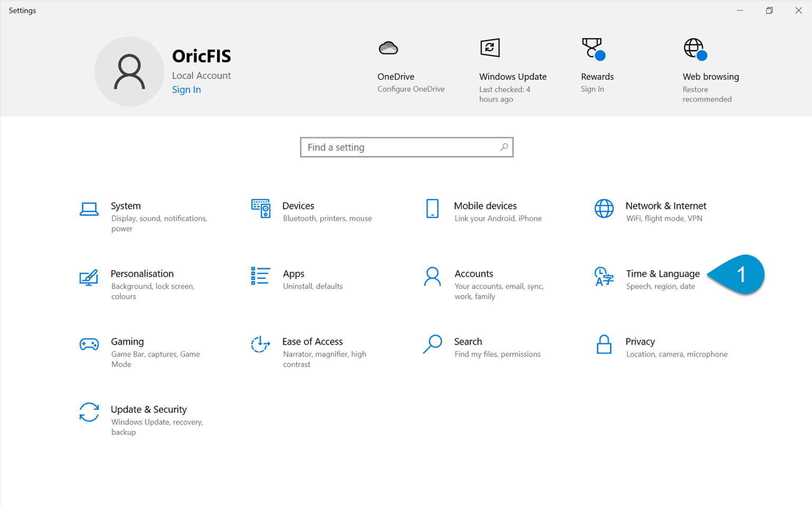This screenshot has height=507, width=812.
Task: Click the Rewards header label
Action: pyautogui.click(x=597, y=76)
